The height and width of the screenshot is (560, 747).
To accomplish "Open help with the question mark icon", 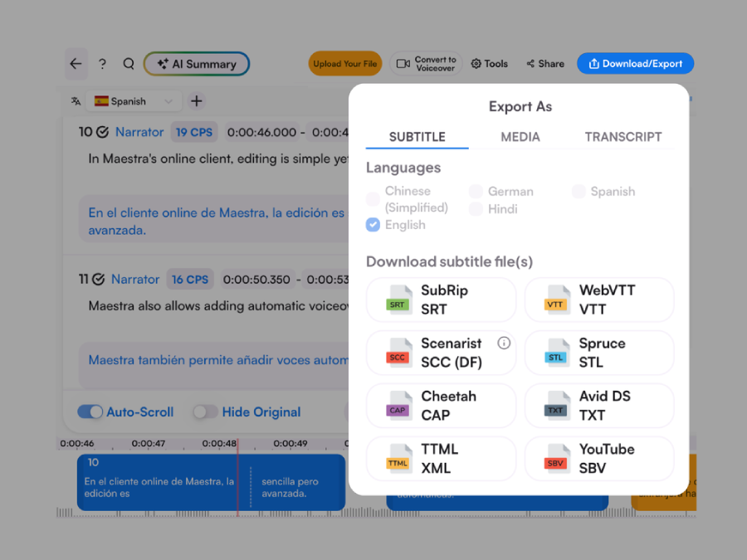I will click(x=102, y=64).
